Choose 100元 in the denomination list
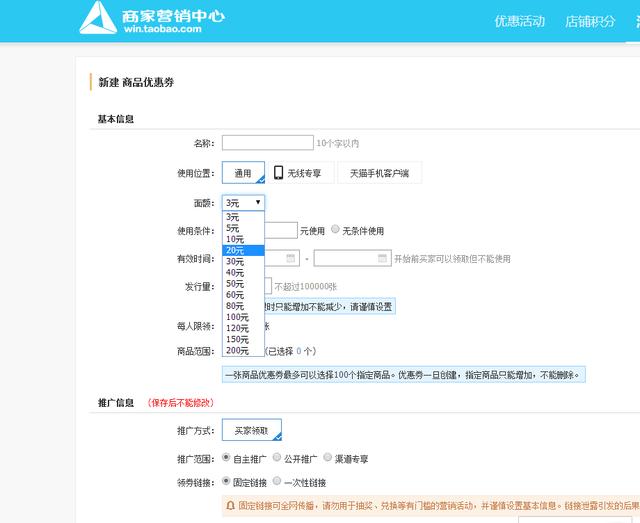Viewport: 640px width, 523px height. 243,317
